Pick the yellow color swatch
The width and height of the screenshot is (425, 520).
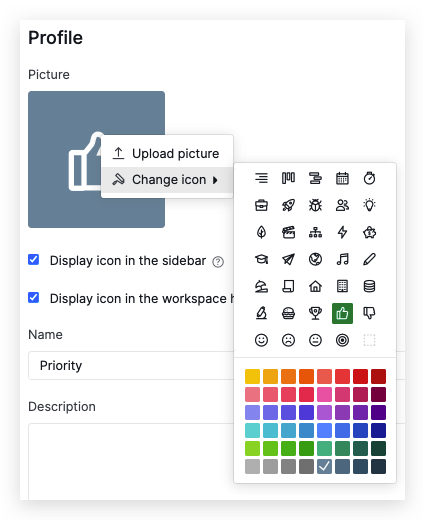[252, 376]
